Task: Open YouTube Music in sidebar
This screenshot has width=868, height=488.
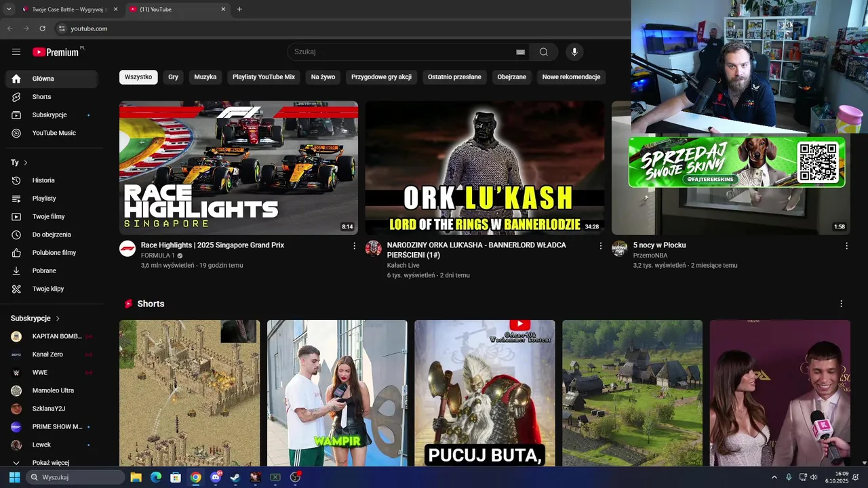Action: pyautogui.click(x=52, y=133)
